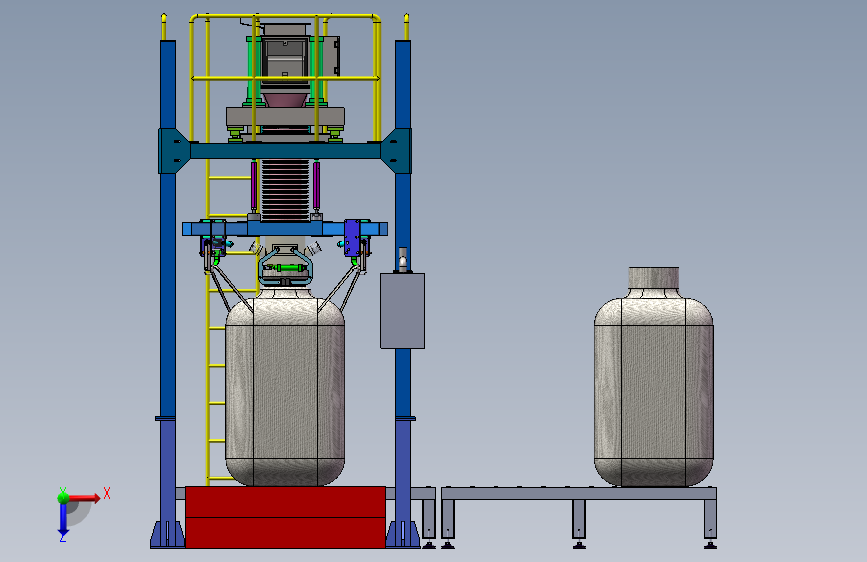The width and height of the screenshot is (867, 562).
Task: Select the maroon funnel below the valve housing
Action: tap(285, 100)
